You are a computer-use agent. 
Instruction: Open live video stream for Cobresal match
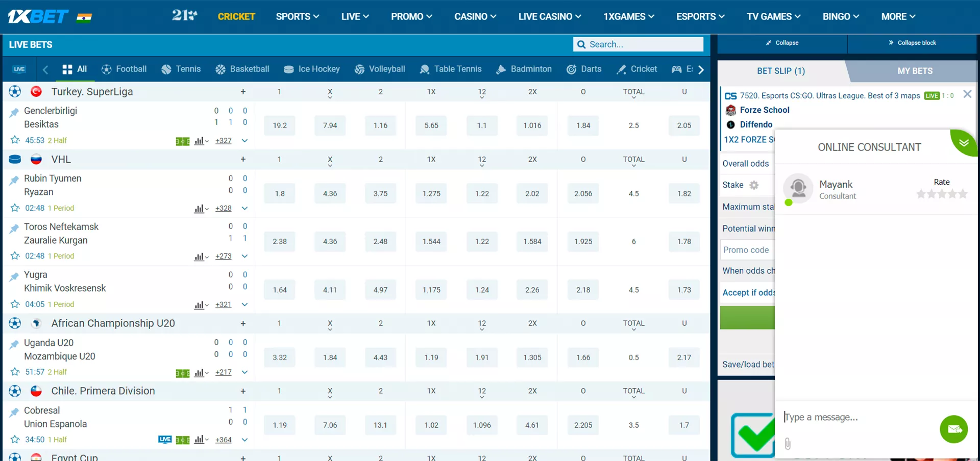[x=165, y=440]
